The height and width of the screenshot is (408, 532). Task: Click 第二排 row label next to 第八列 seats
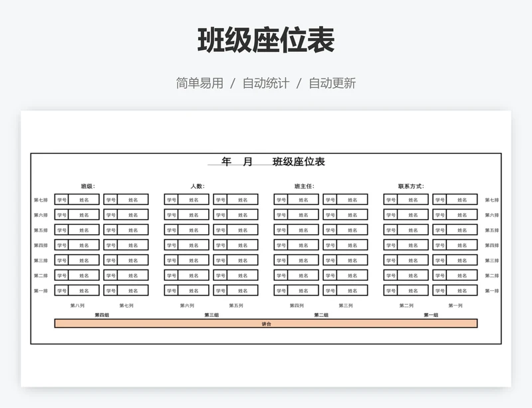coord(41,276)
